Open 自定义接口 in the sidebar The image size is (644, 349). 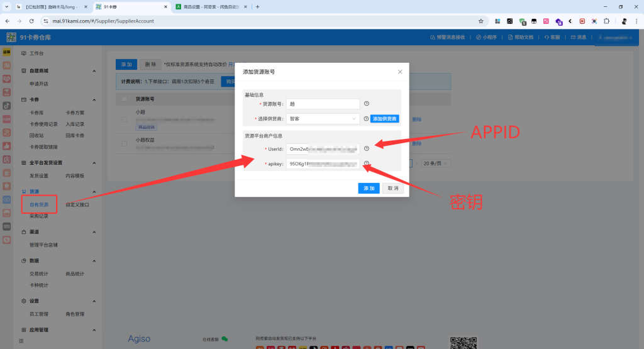[x=77, y=204]
